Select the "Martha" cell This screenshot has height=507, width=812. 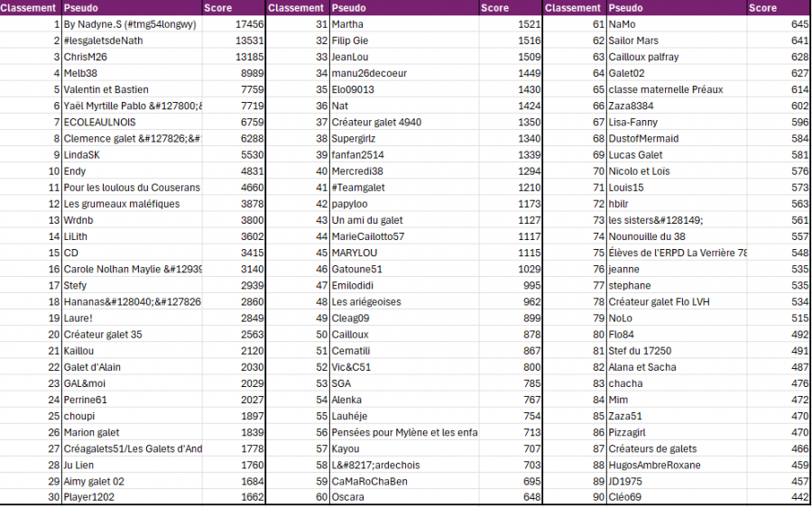pos(347,24)
